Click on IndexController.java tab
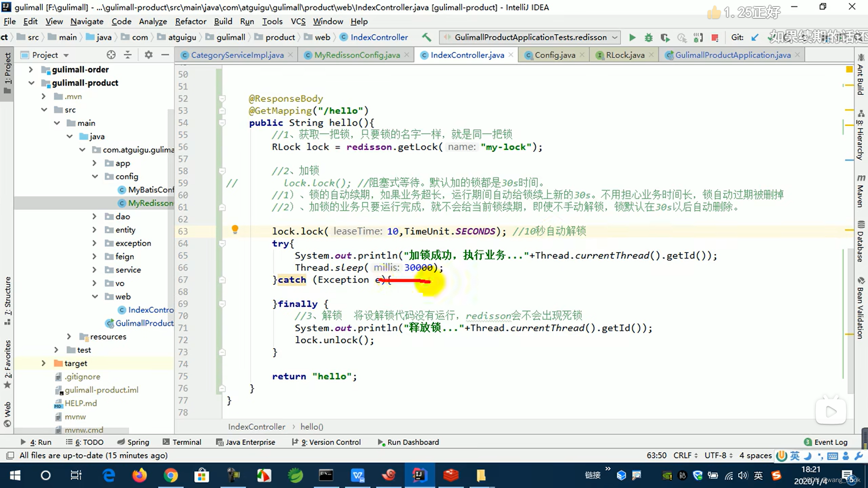Viewport: 868px width, 488px height. point(467,55)
